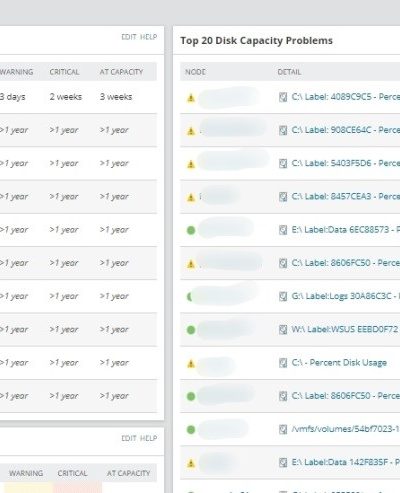Click warning icon beside C:\ - Percent Disk Usage
This screenshot has width=400, height=493.
point(191,363)
